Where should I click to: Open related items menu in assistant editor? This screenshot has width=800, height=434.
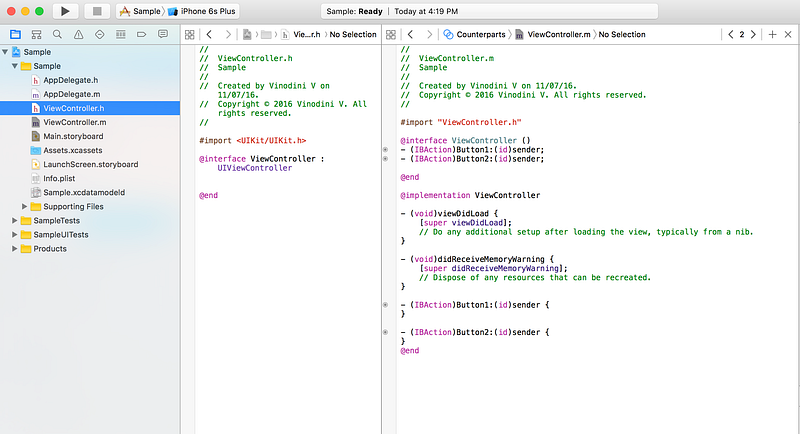pyautogui.click(x=391, y=35)
